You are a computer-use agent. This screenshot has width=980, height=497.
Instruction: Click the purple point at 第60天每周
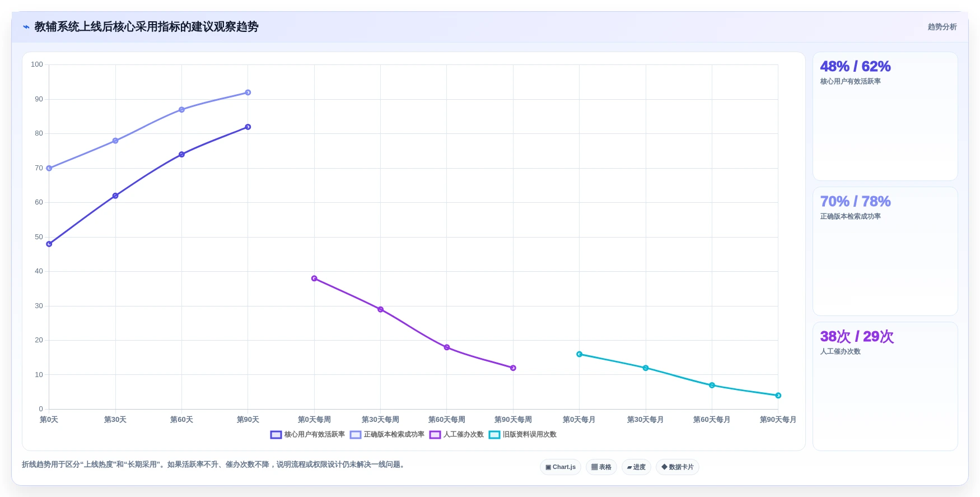pyautogui.click(x=447, y=347)
